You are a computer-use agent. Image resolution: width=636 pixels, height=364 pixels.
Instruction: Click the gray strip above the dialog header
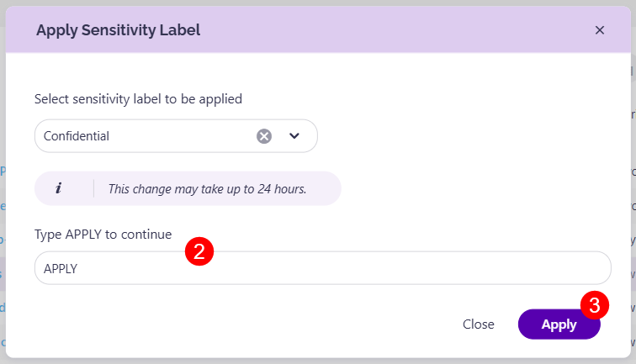318,4
